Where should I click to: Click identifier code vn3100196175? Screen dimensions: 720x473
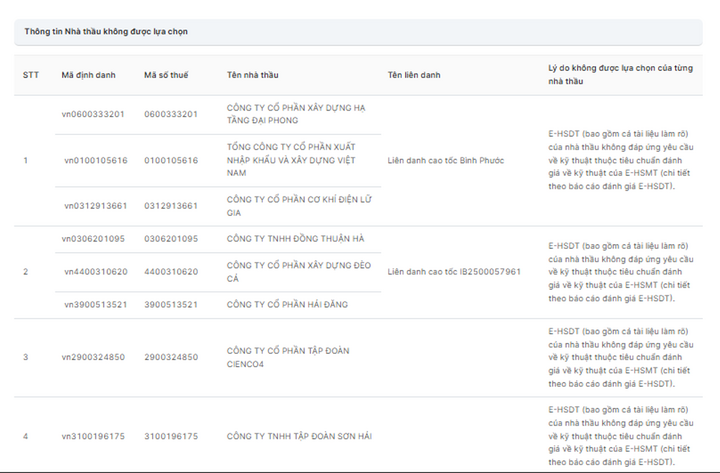coord(93,436)
